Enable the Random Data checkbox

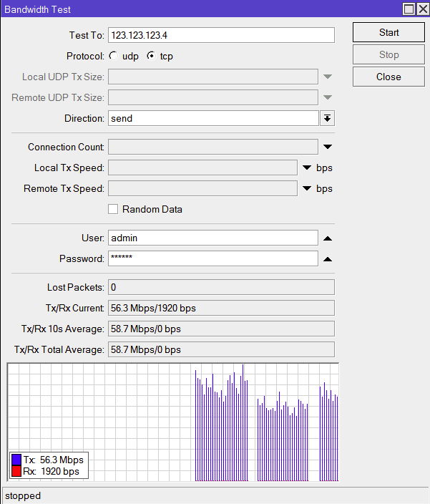(113, 209)
